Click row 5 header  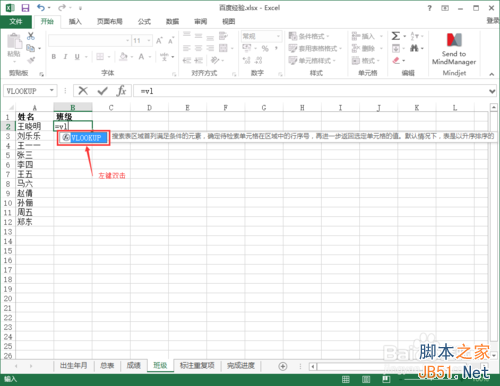8,155
